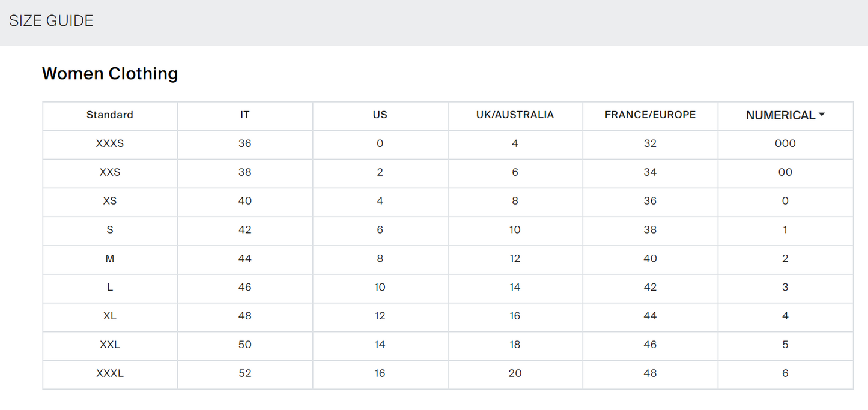Select the XL size cell

pyautogui.click(x=110, y=316)
